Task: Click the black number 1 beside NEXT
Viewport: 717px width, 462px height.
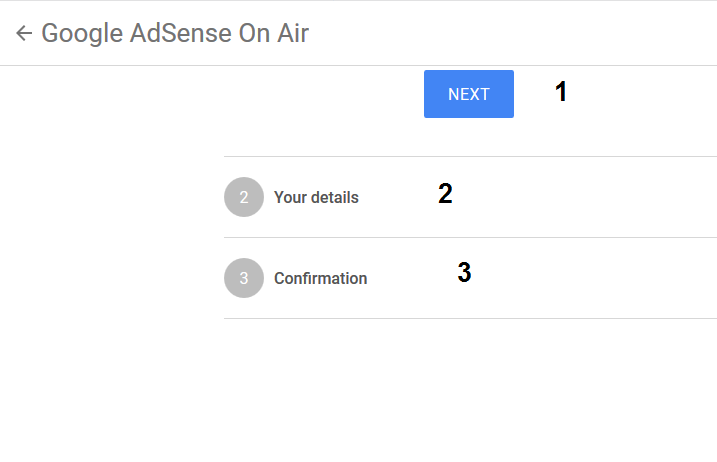Action: coord(561,92)
